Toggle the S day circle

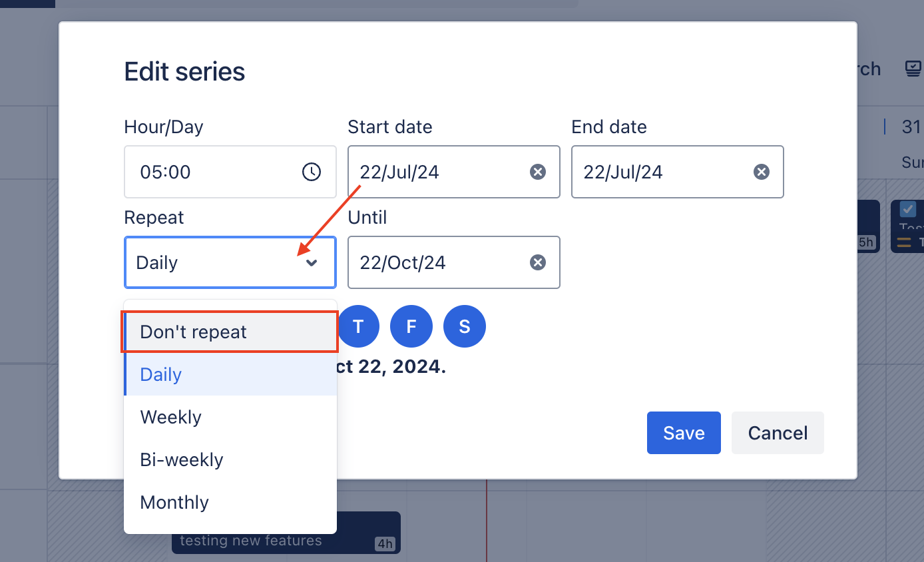(465, 326)
